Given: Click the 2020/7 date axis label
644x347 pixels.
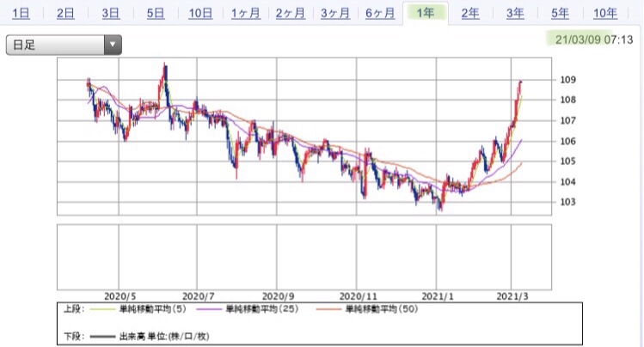Looking at the screenshot, I should (199, 296).
